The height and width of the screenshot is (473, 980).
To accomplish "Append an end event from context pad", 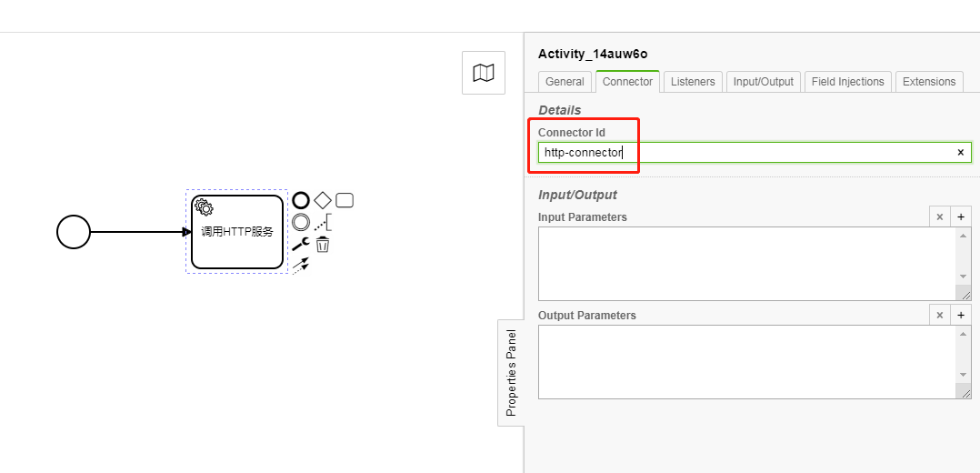I will click(301, 200).
